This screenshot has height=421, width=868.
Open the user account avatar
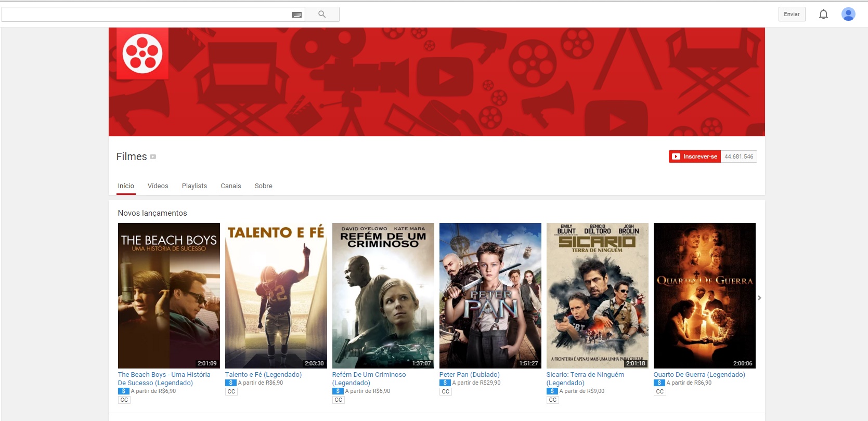pyautogui.click(x=848, y=14)
